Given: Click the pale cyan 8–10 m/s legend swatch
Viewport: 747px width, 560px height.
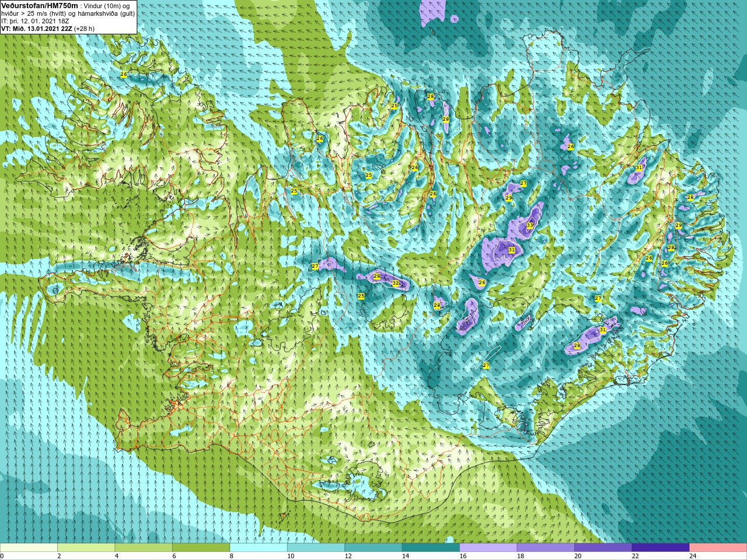Looking at the screenshot, I should click(259, 547).
